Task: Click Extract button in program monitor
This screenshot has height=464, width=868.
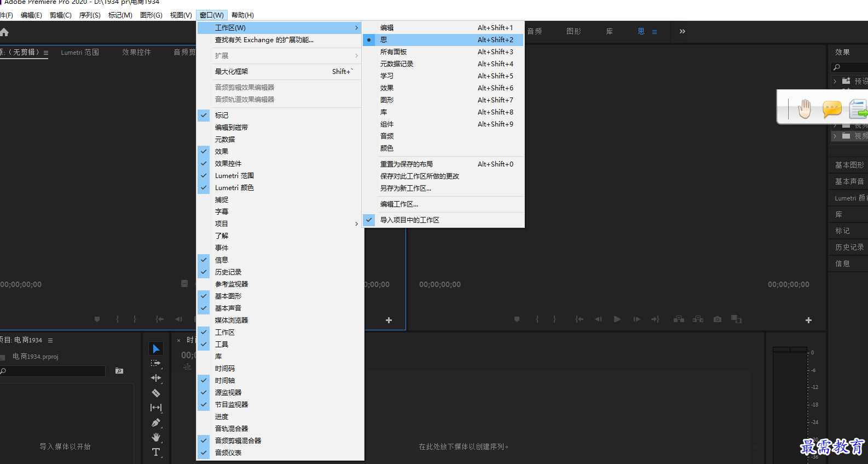Action: [x=698, y=319]
